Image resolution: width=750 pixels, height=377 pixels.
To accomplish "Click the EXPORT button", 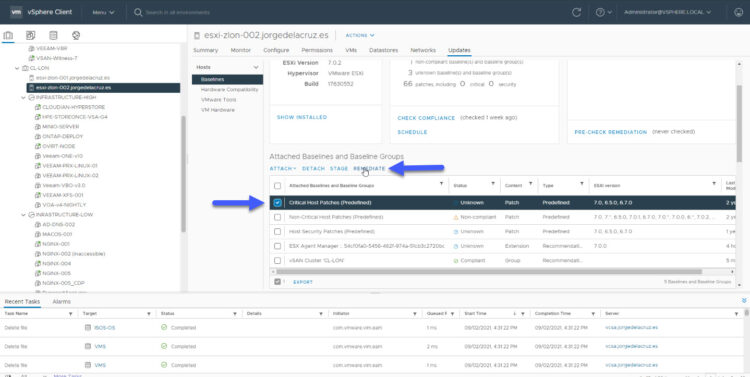I will [303, 282].
